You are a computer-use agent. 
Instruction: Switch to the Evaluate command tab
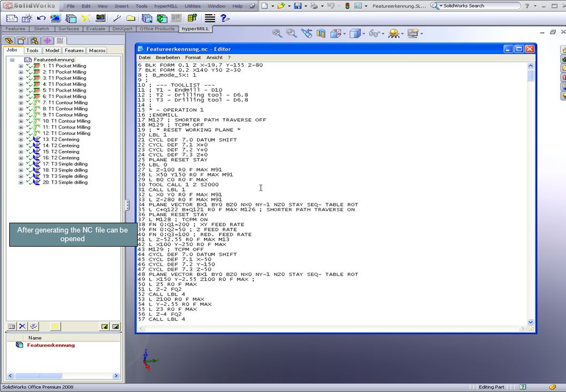point(96,29)
